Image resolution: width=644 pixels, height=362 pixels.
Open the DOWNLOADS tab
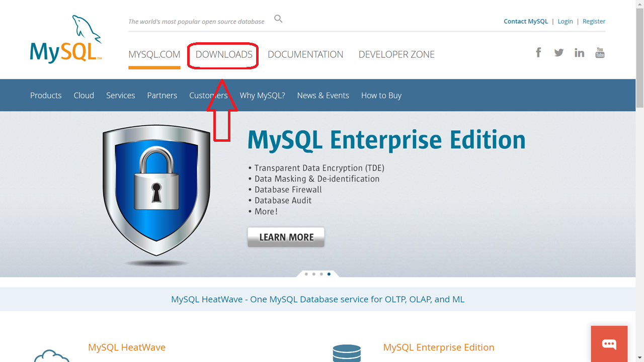(x=224, y=54)
